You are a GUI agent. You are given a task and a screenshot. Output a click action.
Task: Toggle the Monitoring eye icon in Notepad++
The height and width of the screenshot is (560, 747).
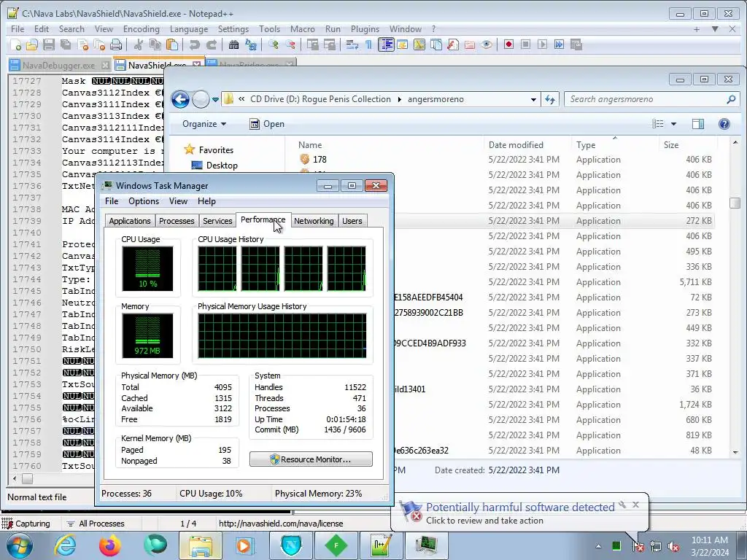pyautogui.click(x=486, y=44)
